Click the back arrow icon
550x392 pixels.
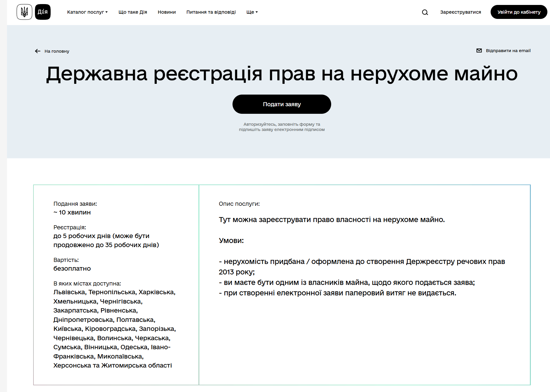[x=38, y=51]
